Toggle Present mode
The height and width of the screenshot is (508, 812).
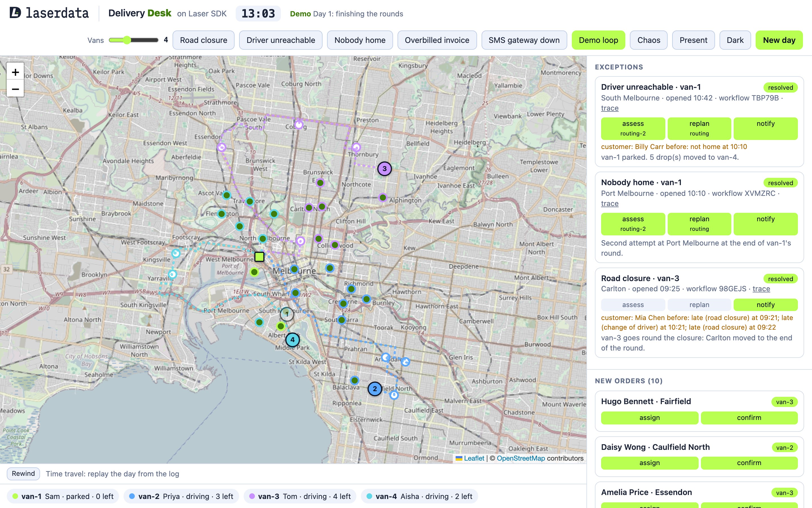click(x=693, y=40)
